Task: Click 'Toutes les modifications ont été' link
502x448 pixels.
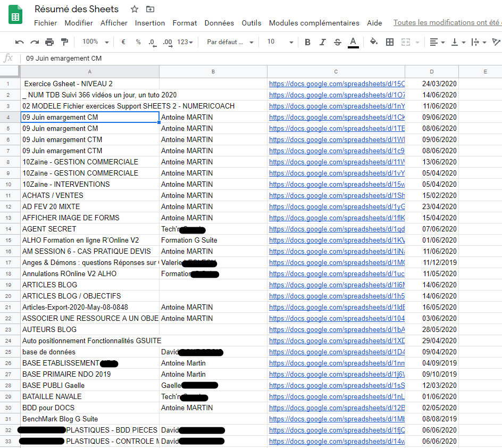Action: tap(448, 23)
